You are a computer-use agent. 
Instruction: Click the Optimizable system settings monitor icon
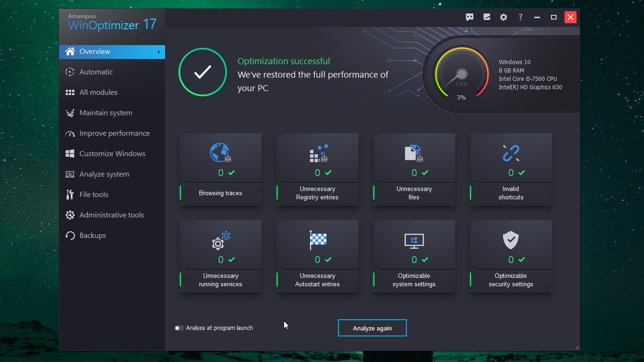414,241
